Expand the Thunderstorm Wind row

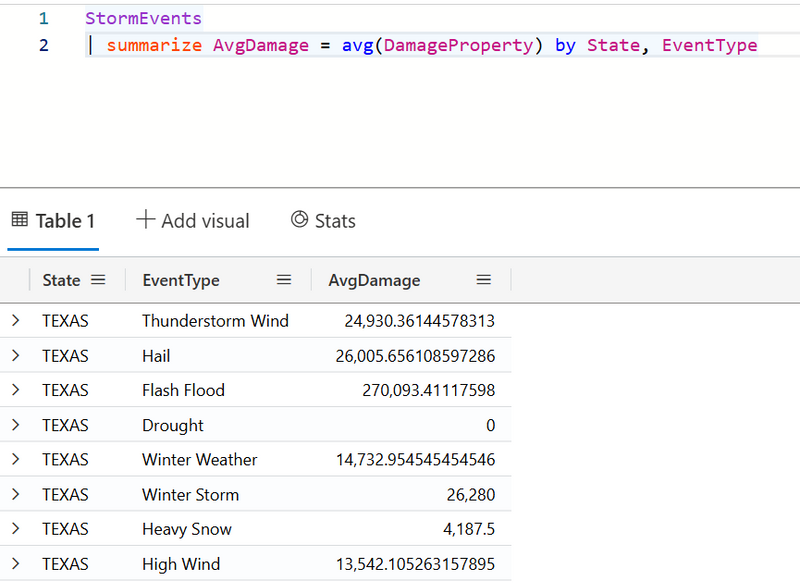(16, 321)
